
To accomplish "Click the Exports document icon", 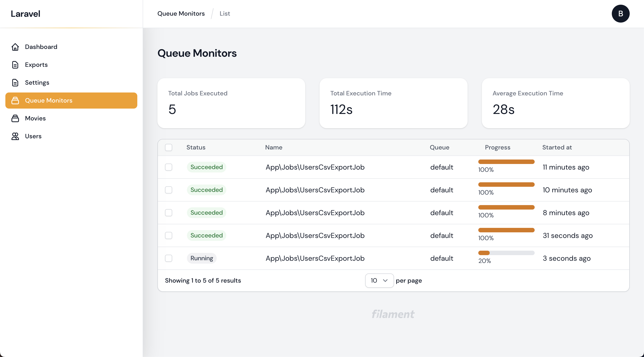I will 15,65.
